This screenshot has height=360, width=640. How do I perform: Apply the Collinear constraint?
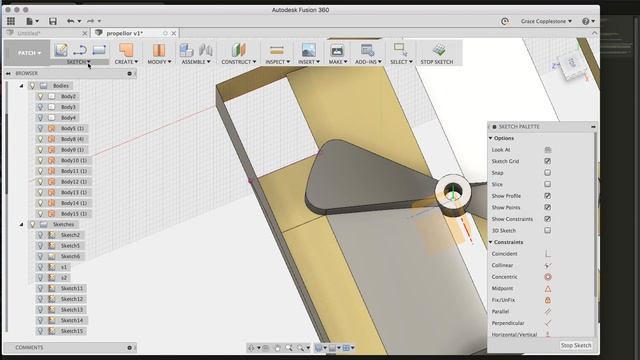(548, 265)
